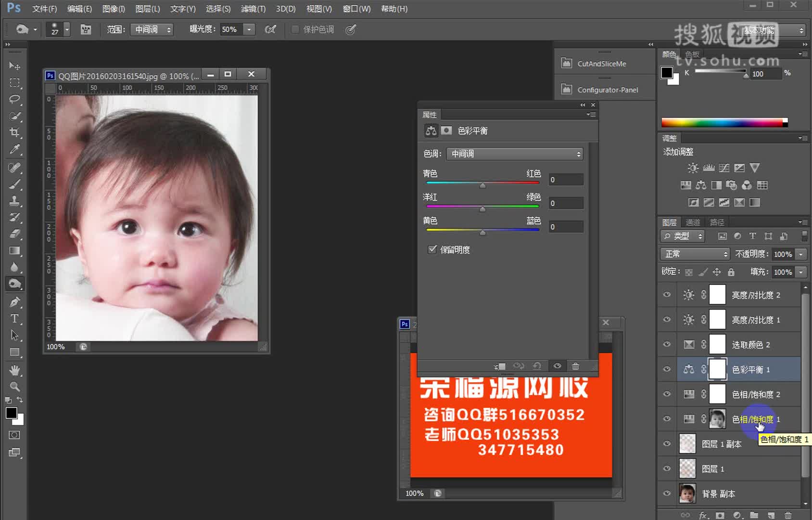Click the 黄色-蓝色 slider handle
812x520 pixels.
[x=482, y=233]
